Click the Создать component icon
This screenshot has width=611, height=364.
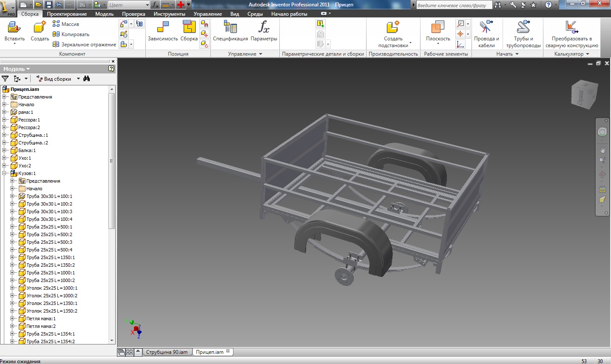(40, 32)
